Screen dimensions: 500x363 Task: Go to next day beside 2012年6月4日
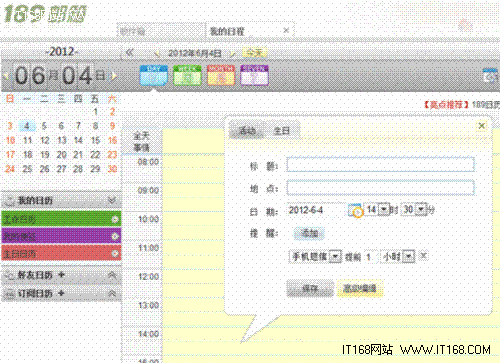[233, 53]
